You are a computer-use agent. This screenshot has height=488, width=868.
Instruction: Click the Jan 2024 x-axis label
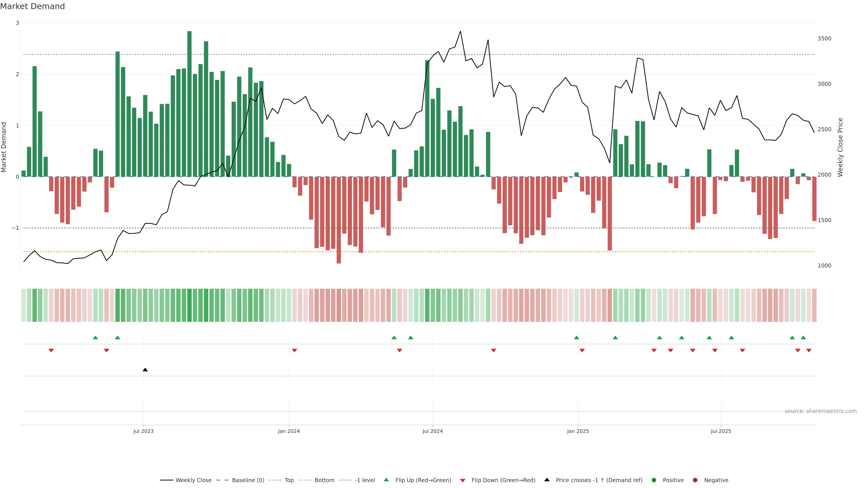[289, 431]
